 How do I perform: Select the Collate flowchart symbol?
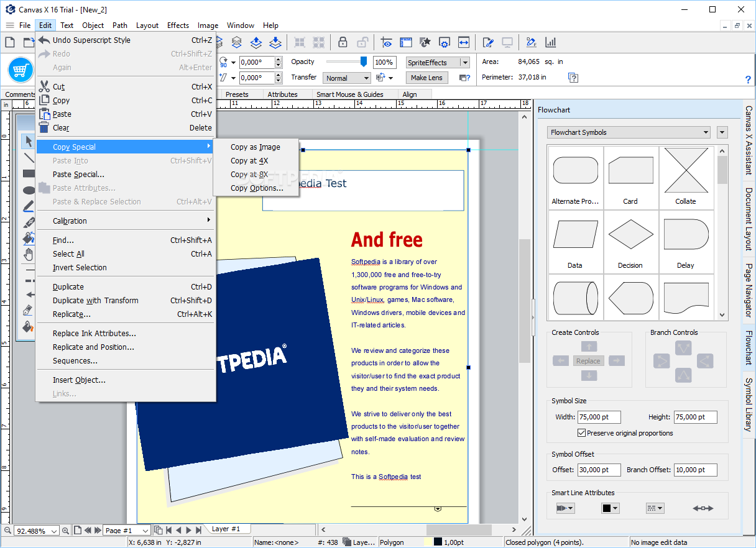click(686, 177)
